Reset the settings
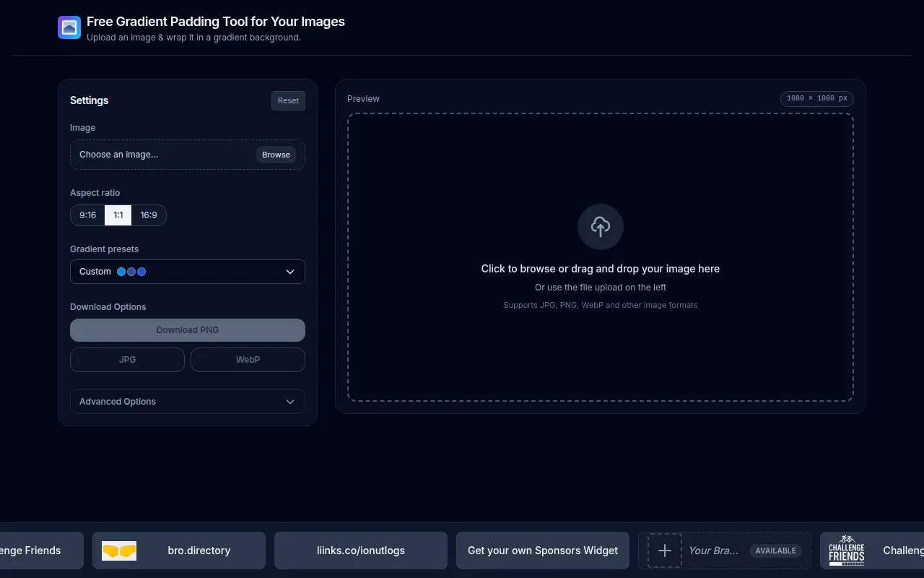Screen dimensions: 924x578 point(288,100)
